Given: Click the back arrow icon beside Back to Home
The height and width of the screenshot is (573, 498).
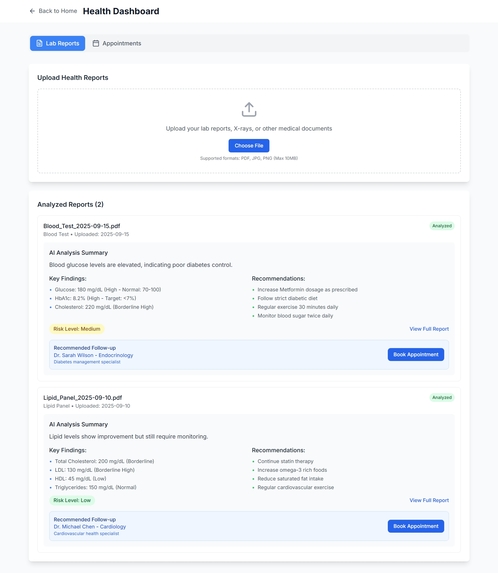Looking at the screenshot, I should coord(32,11).
